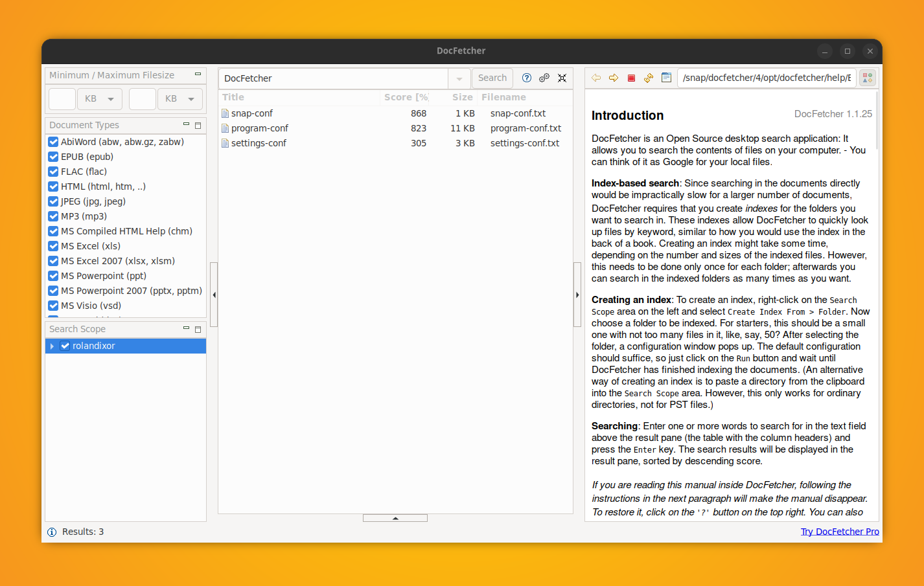Image resolution: width=924 pixels, height=586 pixels.
Task: Disable MP3 in Document Types
Action: pos(53,216)
